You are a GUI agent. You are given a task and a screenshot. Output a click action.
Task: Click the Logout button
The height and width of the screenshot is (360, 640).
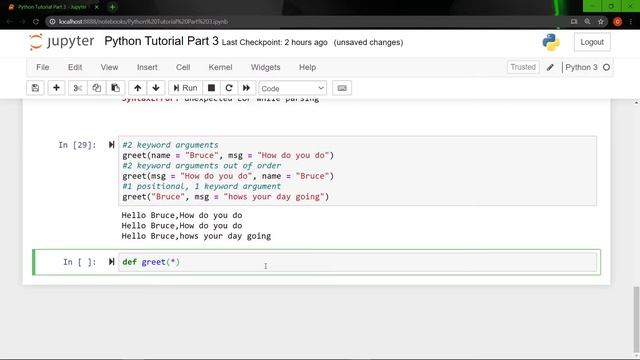point(592,42)
